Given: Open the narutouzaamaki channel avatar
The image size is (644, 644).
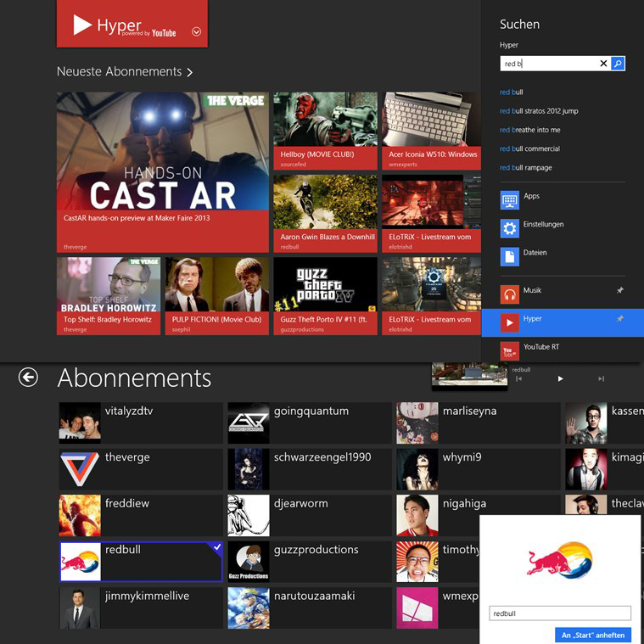Looking at the screenshot, I should click(249, 608).
